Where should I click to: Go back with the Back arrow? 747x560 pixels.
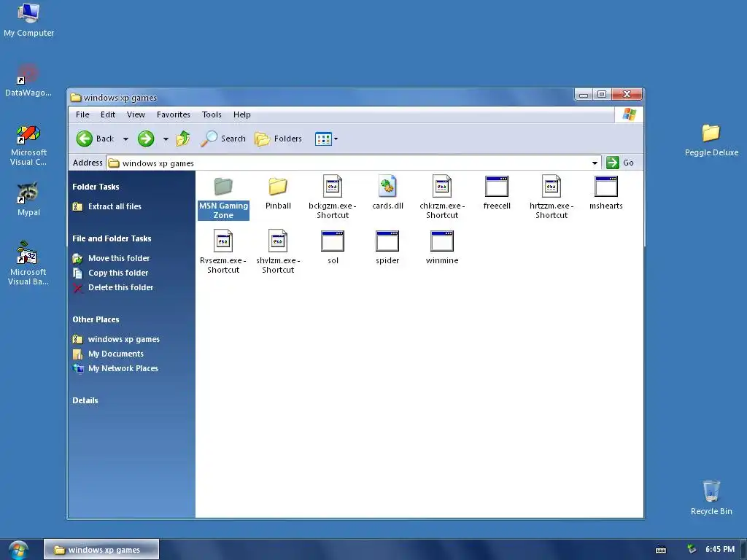click(x=95, y=139)
